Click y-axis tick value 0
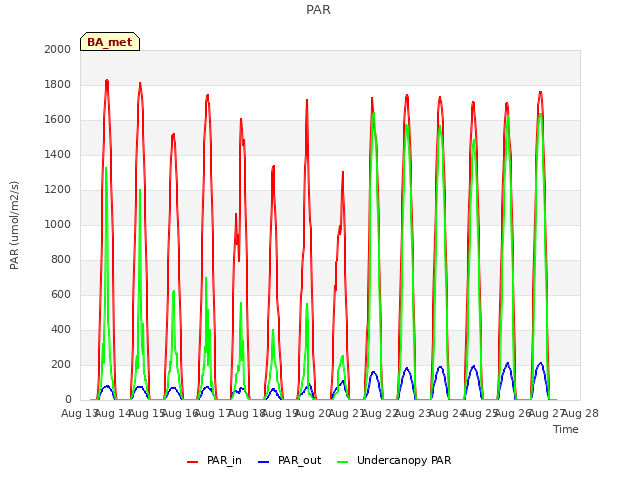Image resolution: width=640 pixels, height=480 pixels. pos(68,400)
